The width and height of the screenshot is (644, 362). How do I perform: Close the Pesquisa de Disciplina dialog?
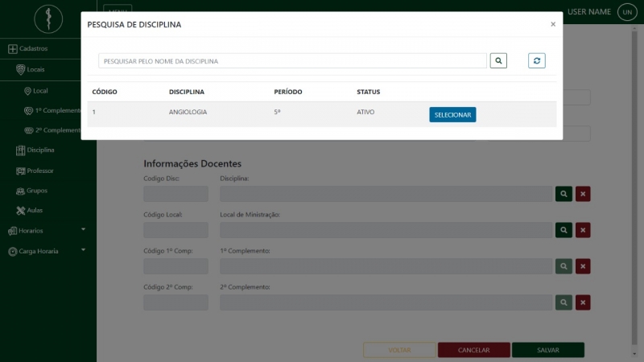553,24
